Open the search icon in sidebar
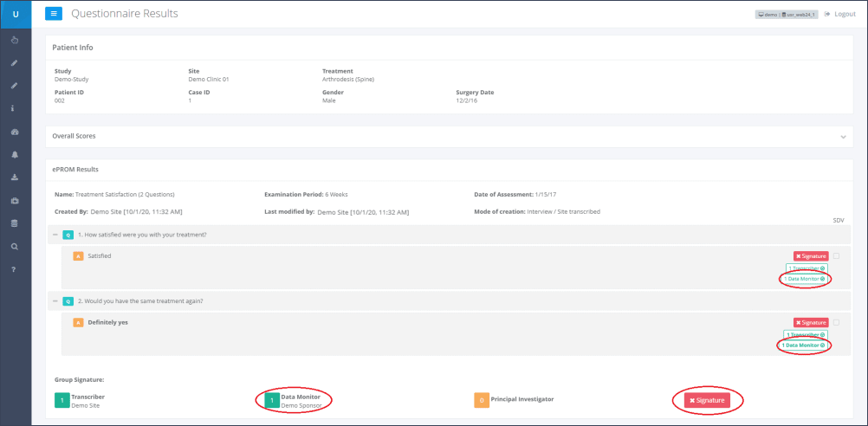The height and width of the screenshot is (426, 868). 15,246
